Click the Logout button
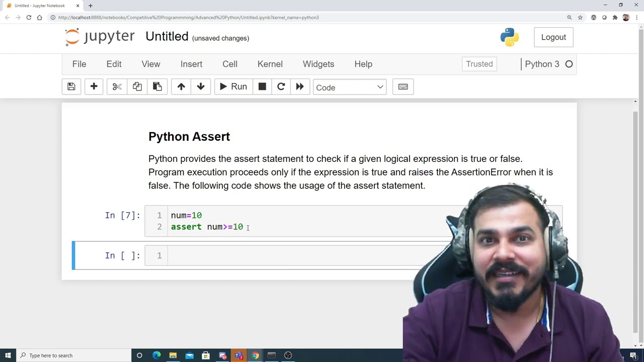Screen dimensions: 644x362 tap(553, 37)
